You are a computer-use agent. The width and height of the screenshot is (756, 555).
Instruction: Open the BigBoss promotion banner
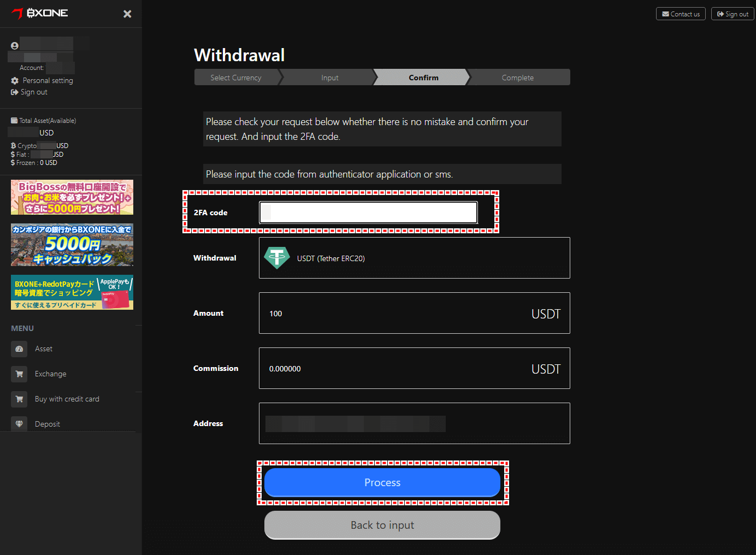(x=72, y=197)
